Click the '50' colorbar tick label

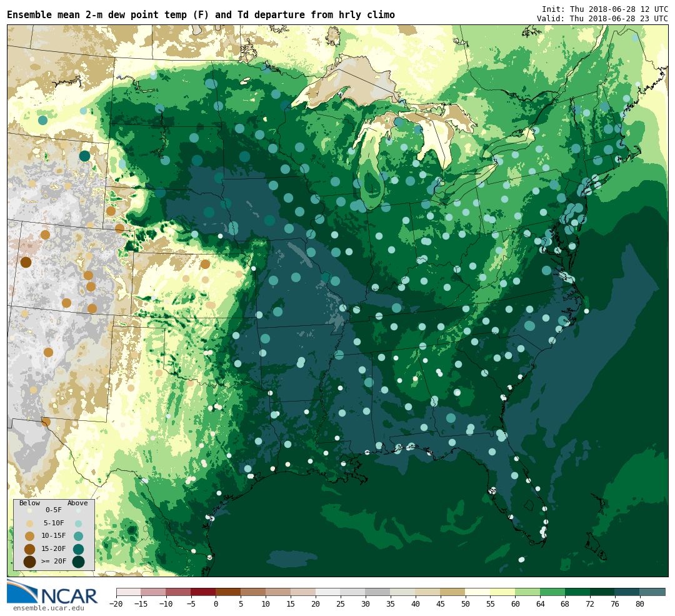coord(466,604)
